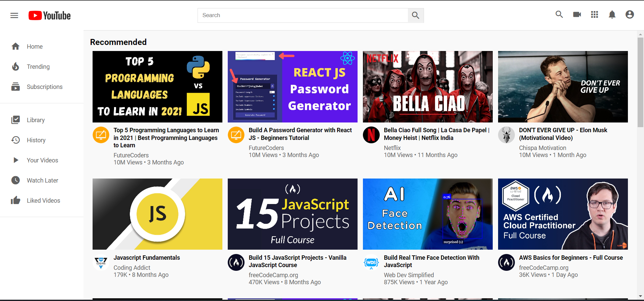Viewport: 644px width, 301px height.
Task: Play the 15 JavaScript Projects thumbnail
Action: click(x=292, y=214)
